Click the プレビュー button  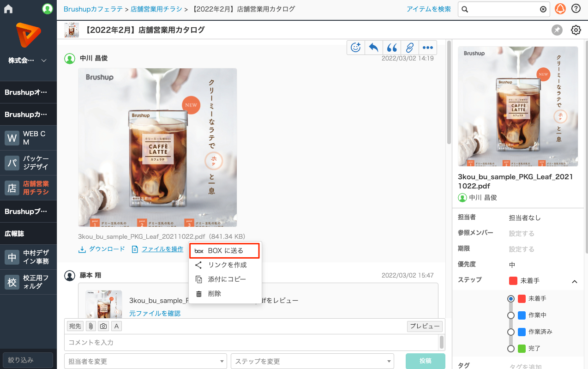(x=425, y=327)
